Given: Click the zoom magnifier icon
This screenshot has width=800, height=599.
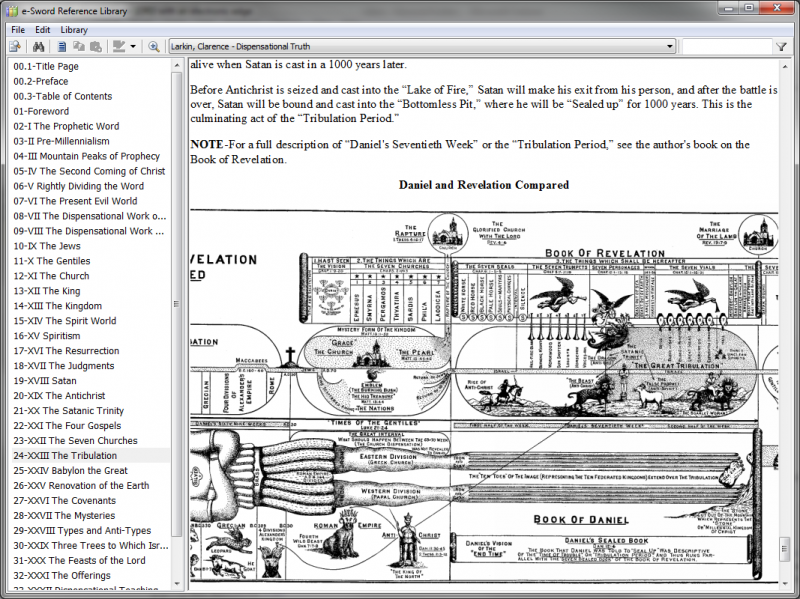Looking at the screenshot, I should pos(154,46).
